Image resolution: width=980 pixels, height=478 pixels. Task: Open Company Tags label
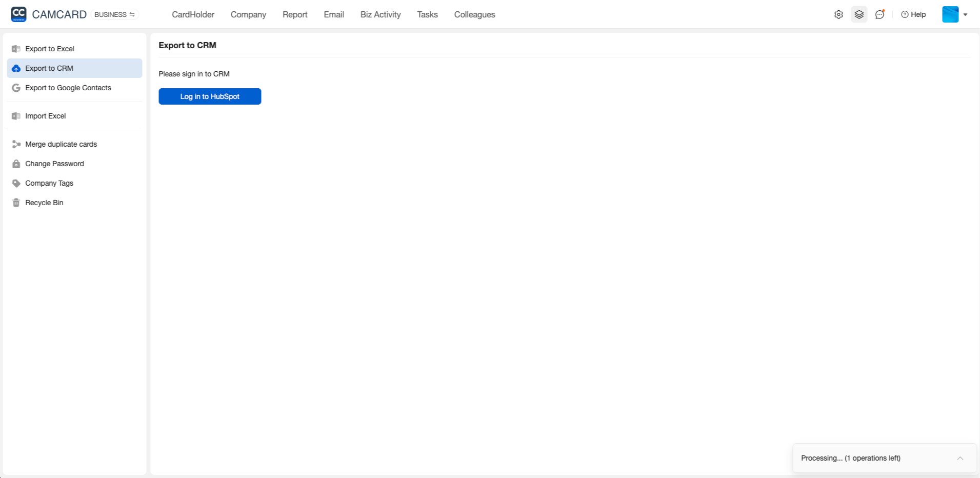[x=49, y=183]
